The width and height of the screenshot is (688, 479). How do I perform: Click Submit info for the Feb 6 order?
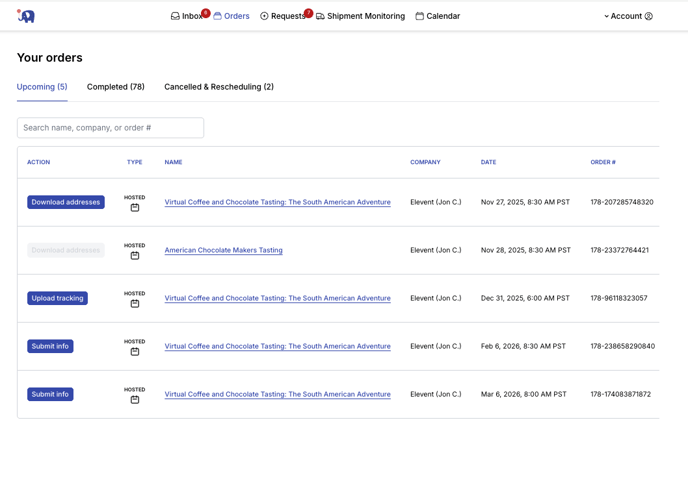click(50, 346)
